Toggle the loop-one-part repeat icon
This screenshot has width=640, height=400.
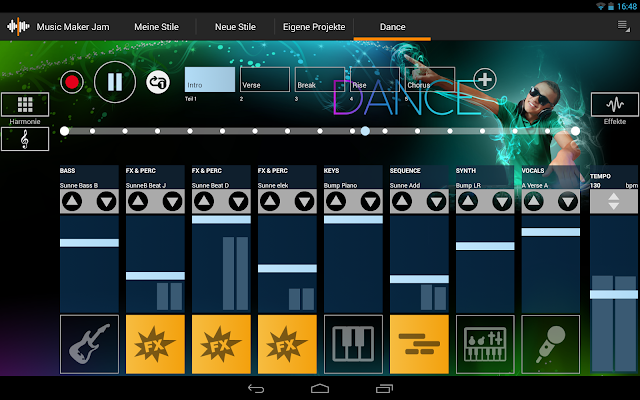(x=158, y=82)
